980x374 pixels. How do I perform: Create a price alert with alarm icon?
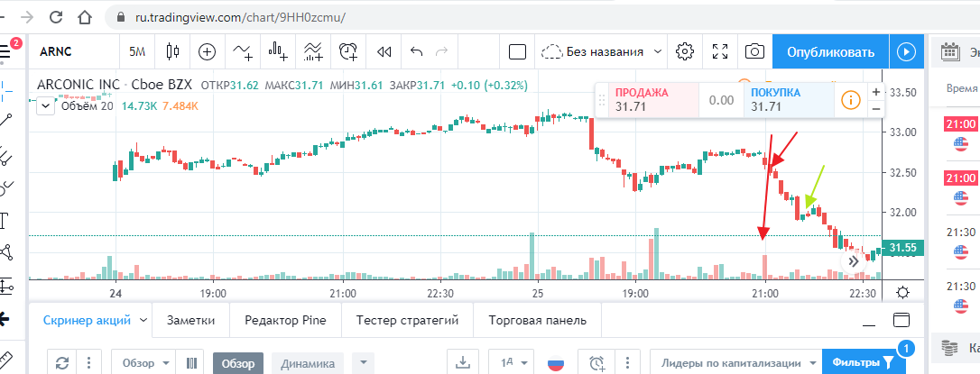pyautogui.click(x=348, y=51)
